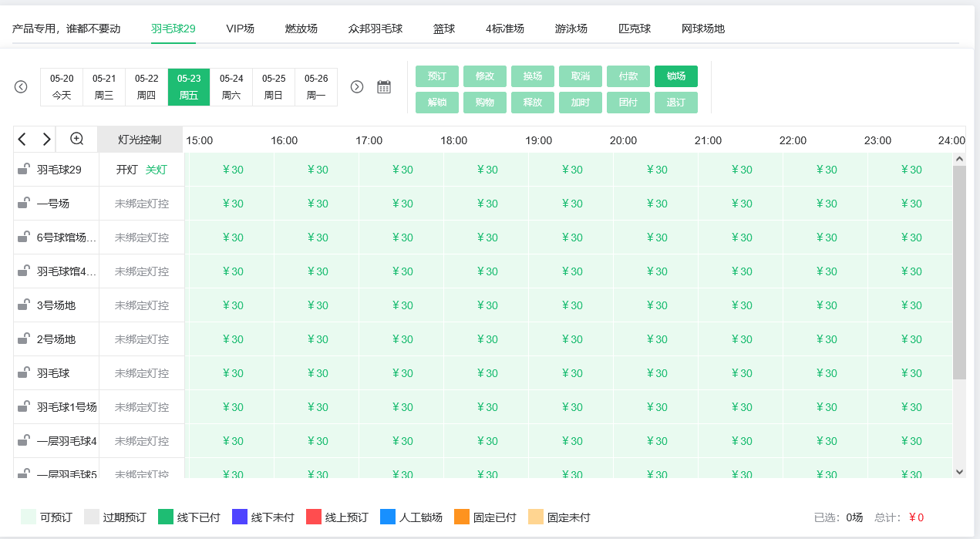
Task: Click the 锁场 button
Action: pyautogui.click(x=675, y=76)
